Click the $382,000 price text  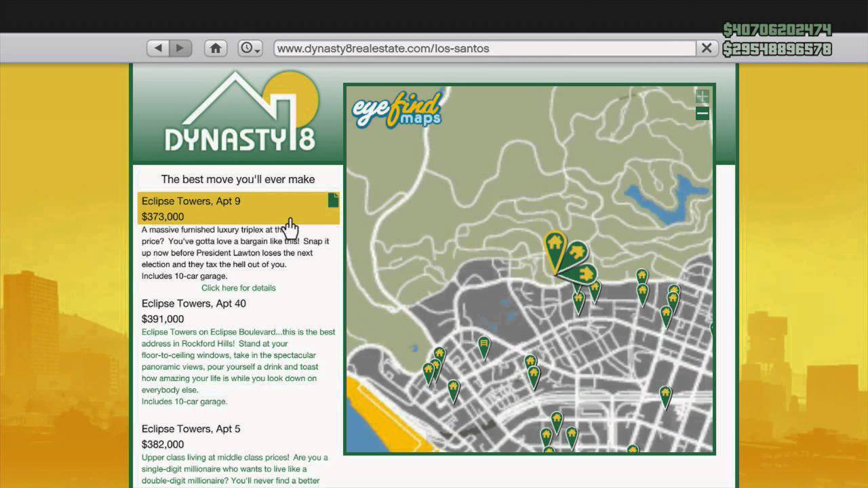coord(163,445)
